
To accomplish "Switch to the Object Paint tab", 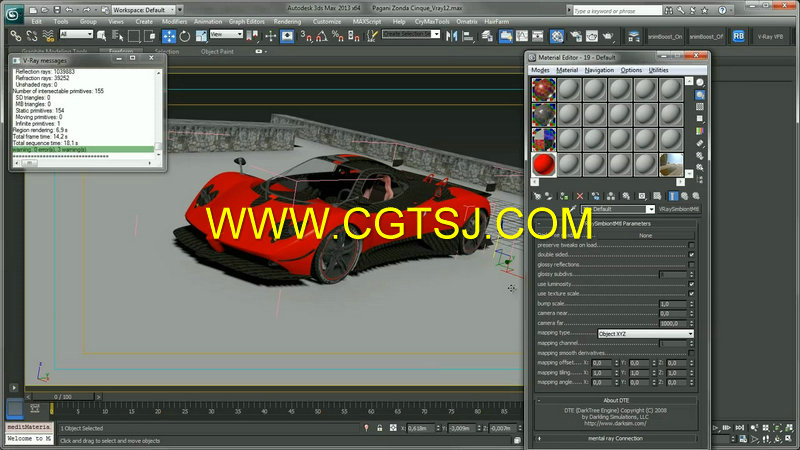I will point(217,52).
